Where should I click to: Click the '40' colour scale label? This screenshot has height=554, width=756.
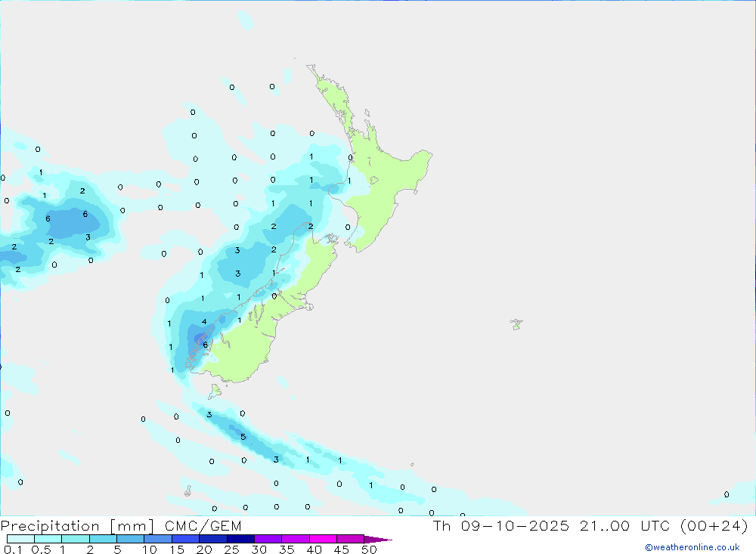coord(314,549)
